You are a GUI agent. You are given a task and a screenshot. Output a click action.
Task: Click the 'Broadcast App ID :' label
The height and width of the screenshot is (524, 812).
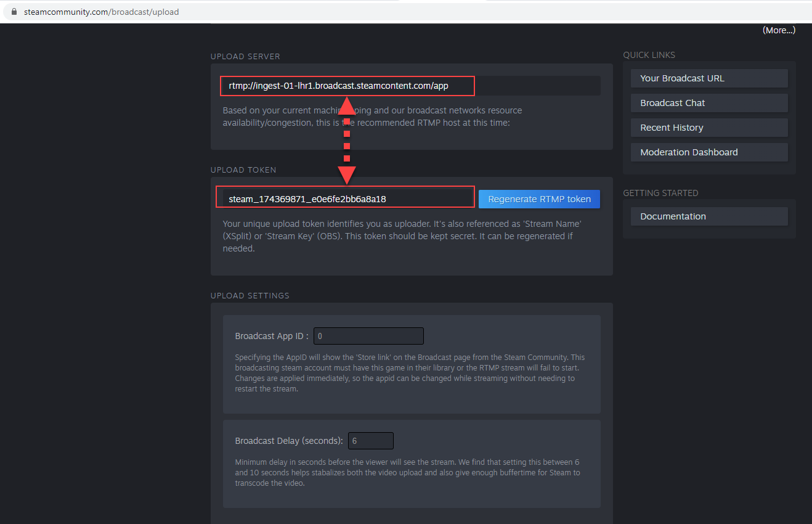pos(272,336)
